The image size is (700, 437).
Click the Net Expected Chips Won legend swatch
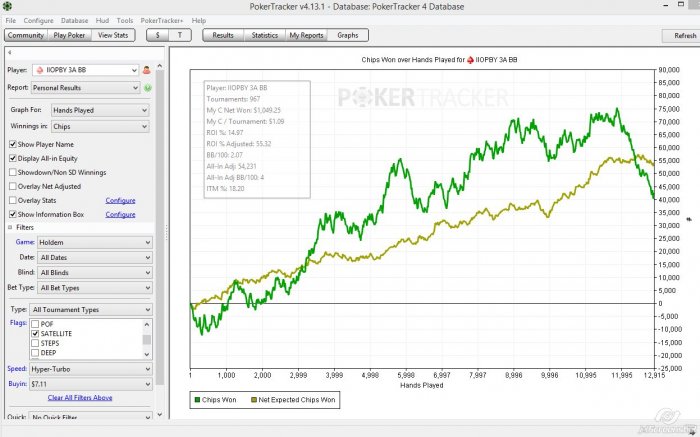(254, 400)
